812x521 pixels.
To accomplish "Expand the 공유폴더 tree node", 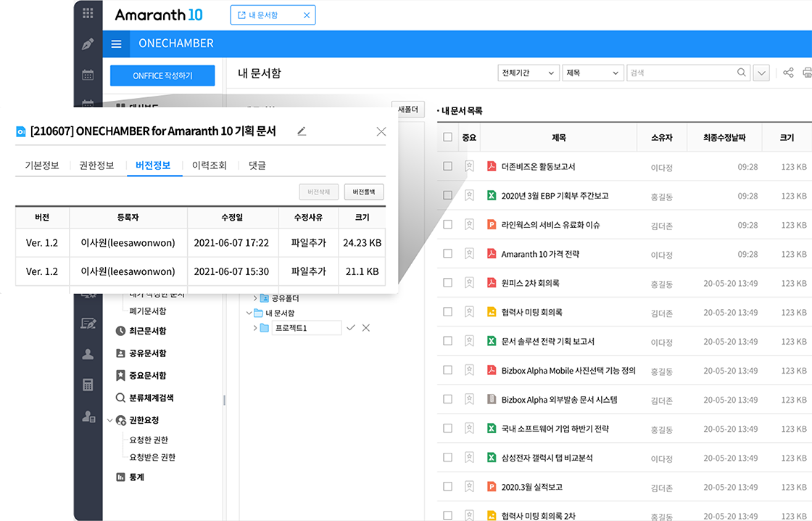I will 254,298.
